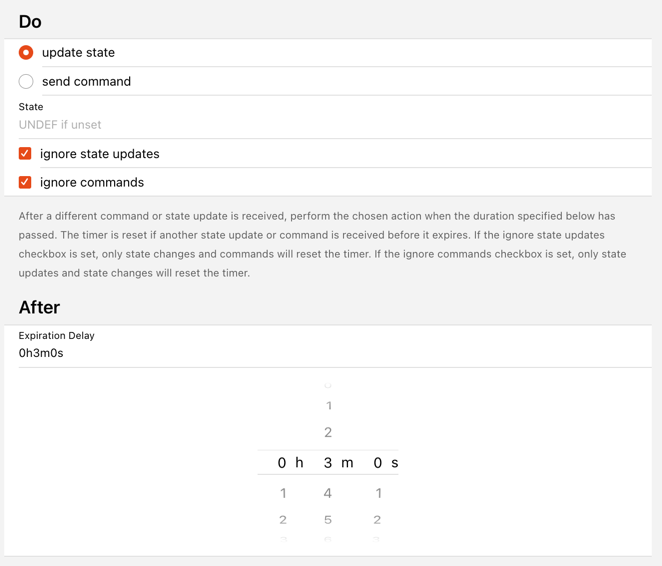Select 1 in the minutes wheel
The image size is (662, 566).
click(x=328, y=406)
